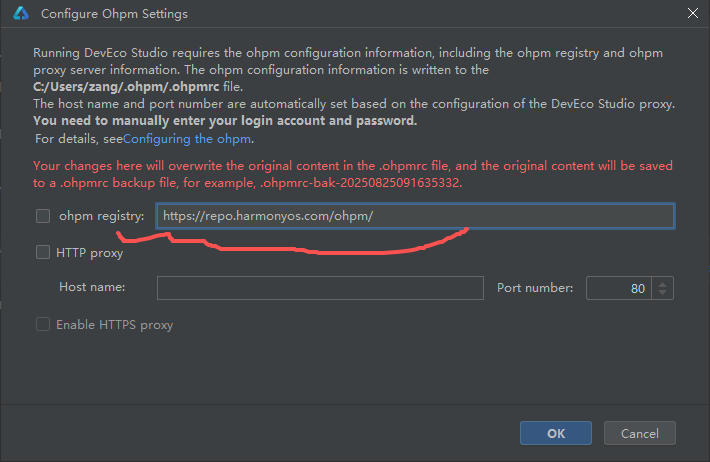Close the Configure Ohpm Settings dialog

pos(693,14)
